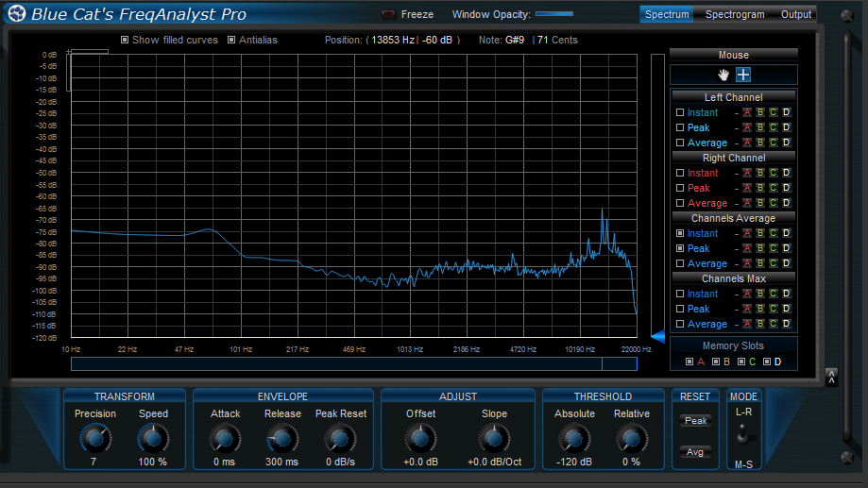Assign Left Channel Peak to slot B

760,127
